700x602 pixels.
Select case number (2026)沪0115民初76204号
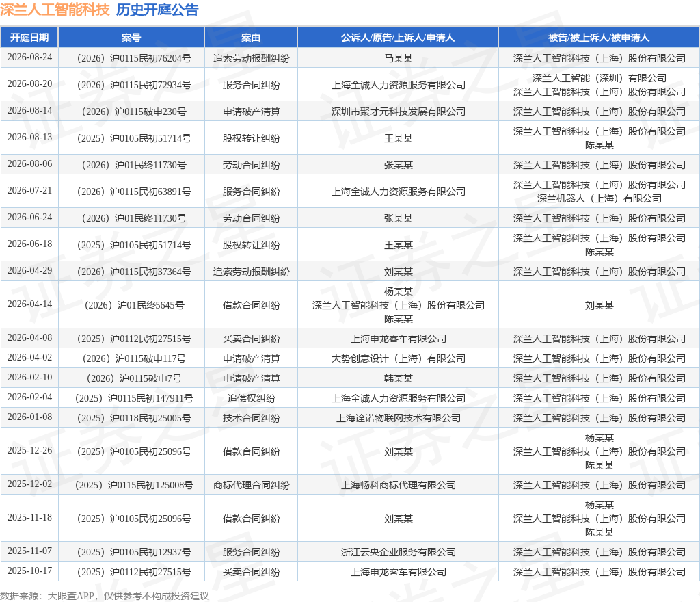pos(134,58)
